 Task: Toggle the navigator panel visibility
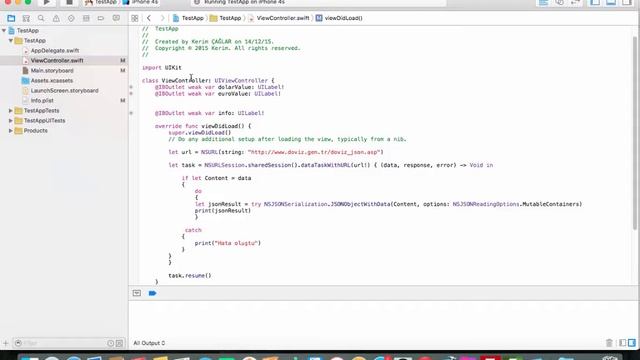point(595,2)
